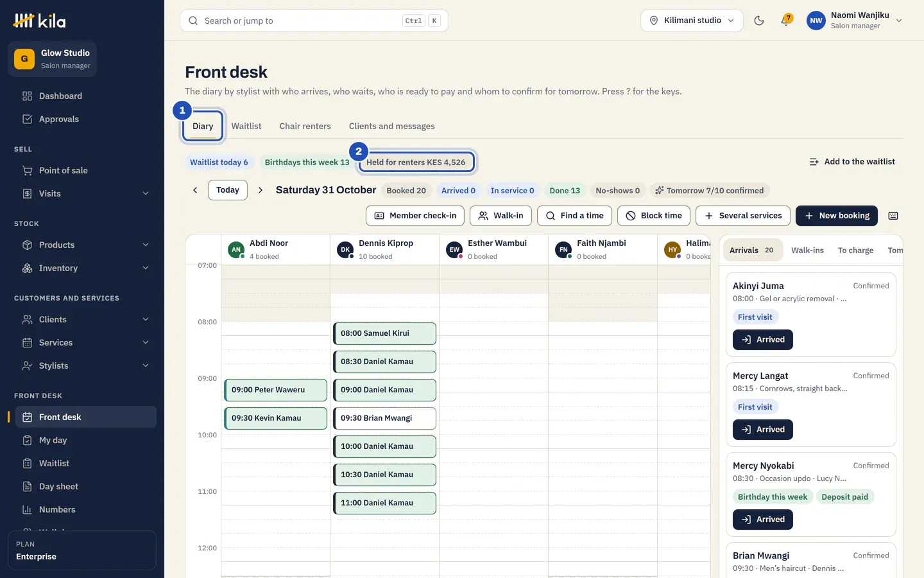Toggle dark mode moon icon

(x=759, y=21)
